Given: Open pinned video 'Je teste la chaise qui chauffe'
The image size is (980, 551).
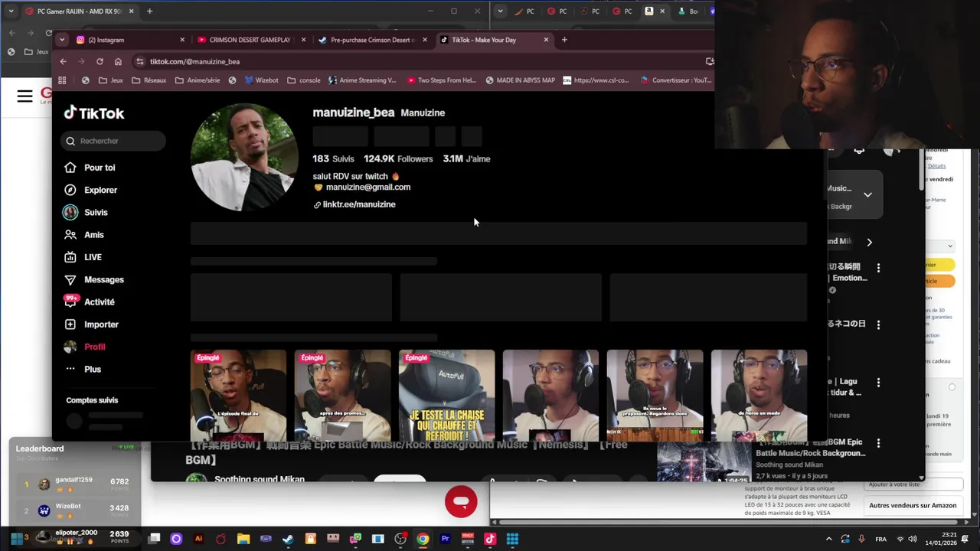Looking at the screenshot, I should tap(446, 396).
